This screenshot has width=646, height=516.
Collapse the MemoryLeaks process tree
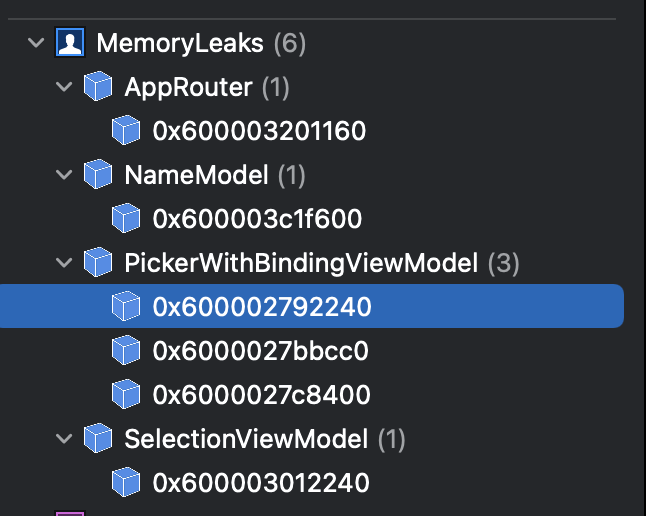[37, 43]
